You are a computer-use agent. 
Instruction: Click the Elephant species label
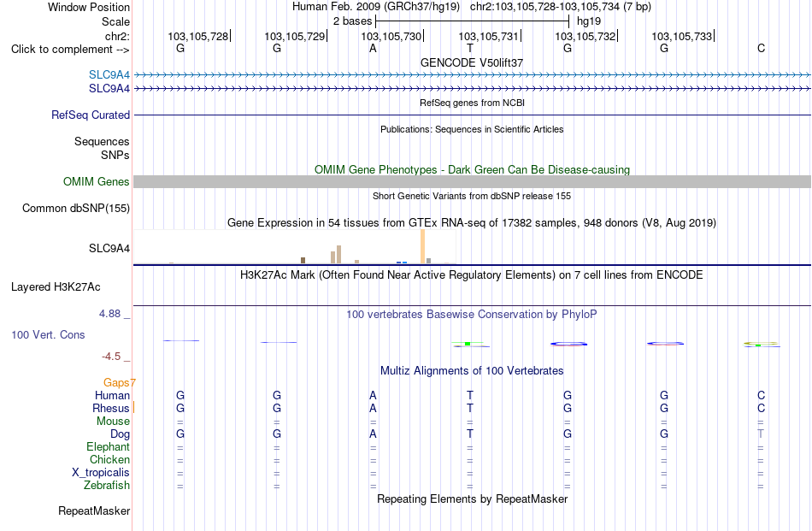pos(109,446)
